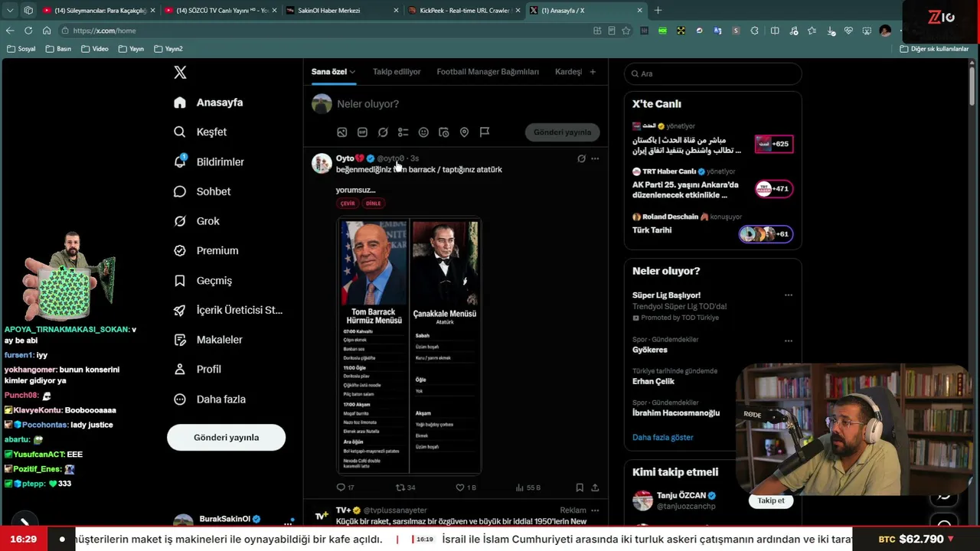Open the Premium page
980x551 pixels.
(206, 250)
